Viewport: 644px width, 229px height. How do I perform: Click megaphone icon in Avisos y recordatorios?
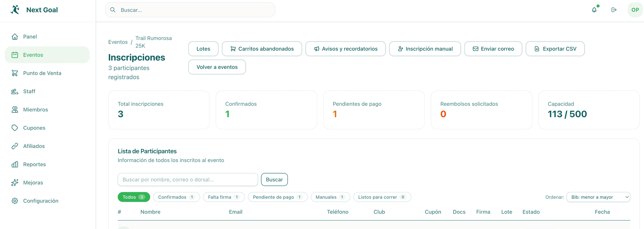pyautogui.click(x=317, y=49)
